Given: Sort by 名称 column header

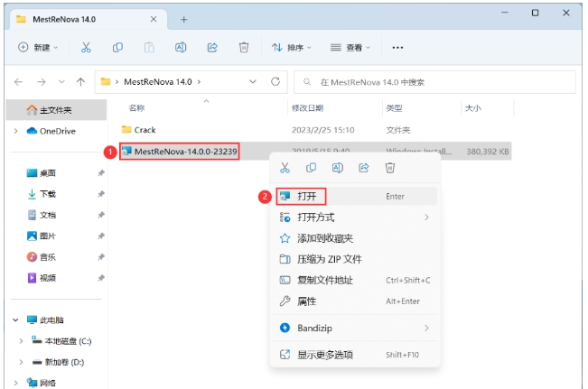Looking at the screenshot, I should coord(136,108).
